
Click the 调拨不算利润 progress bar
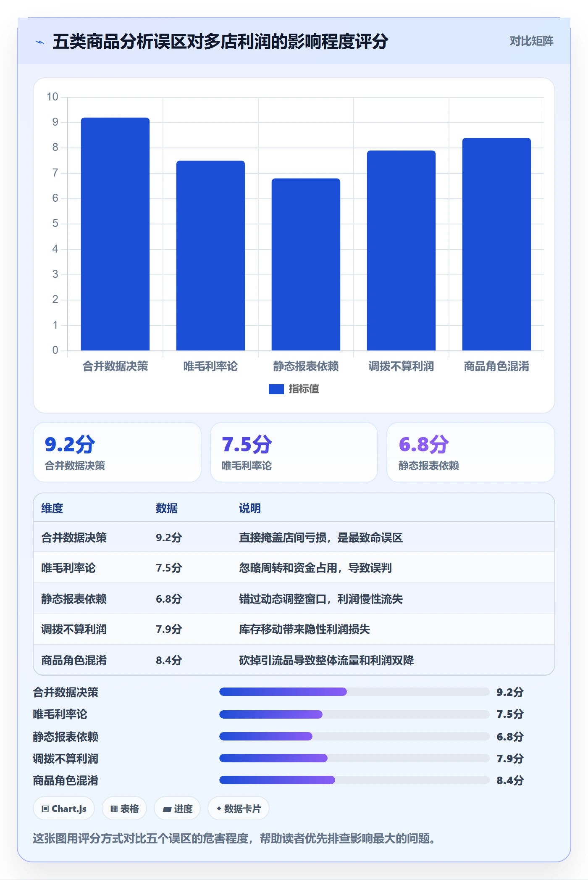(x=354, y=758)
